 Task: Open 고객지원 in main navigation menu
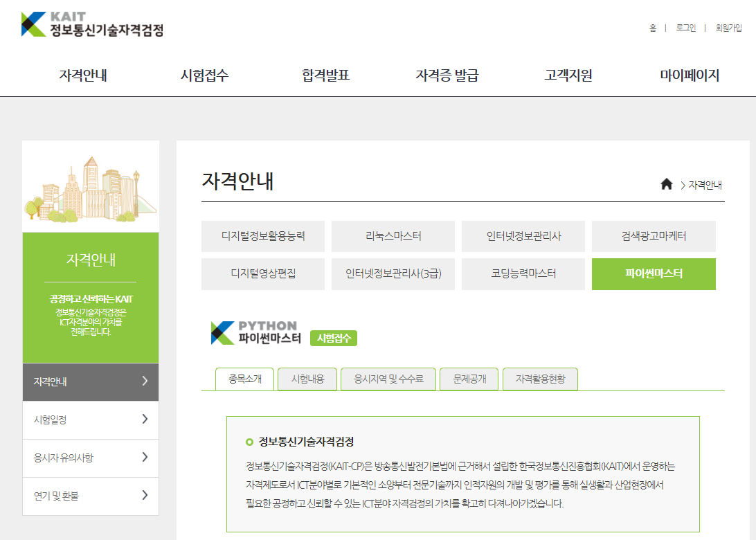(568, 75)
